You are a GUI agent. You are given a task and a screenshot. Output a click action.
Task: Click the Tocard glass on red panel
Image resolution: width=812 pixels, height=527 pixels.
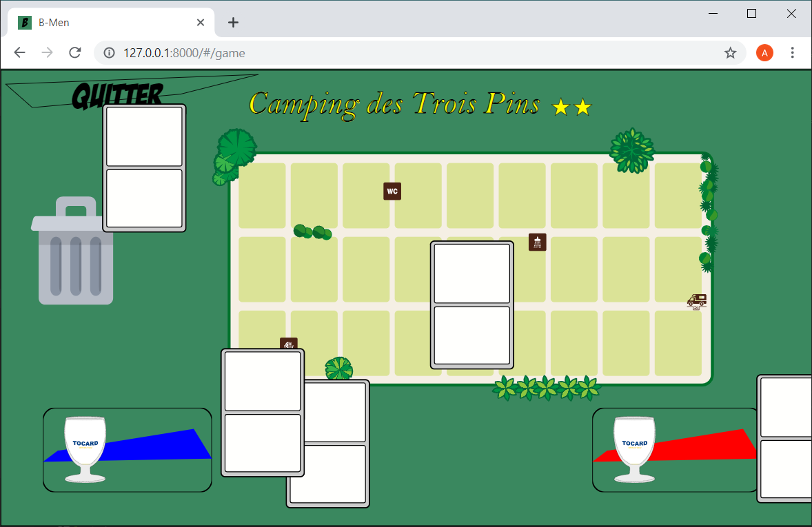[x=634, y=449]
